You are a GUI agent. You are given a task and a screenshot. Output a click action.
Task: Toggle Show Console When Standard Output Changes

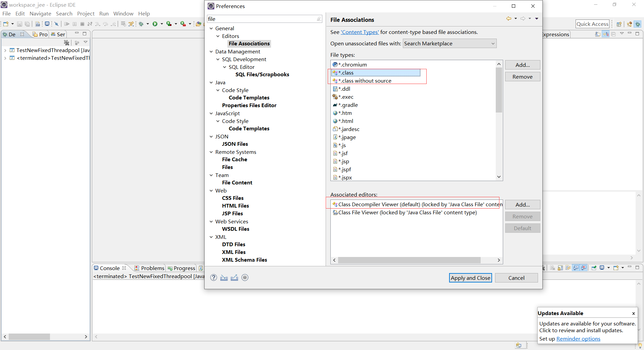coord(576,268)
